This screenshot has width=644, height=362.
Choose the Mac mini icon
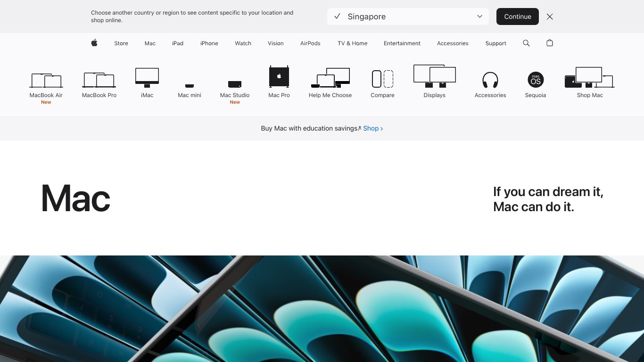point(190,86)
